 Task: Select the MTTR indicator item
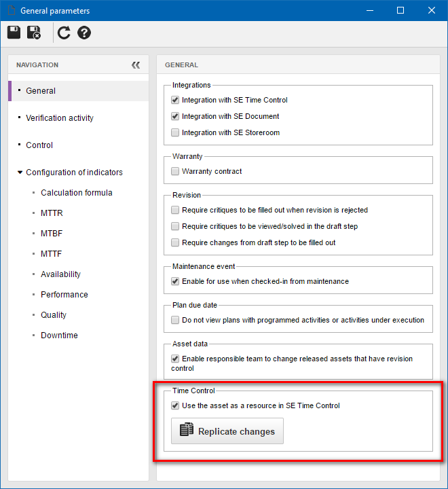52,213
